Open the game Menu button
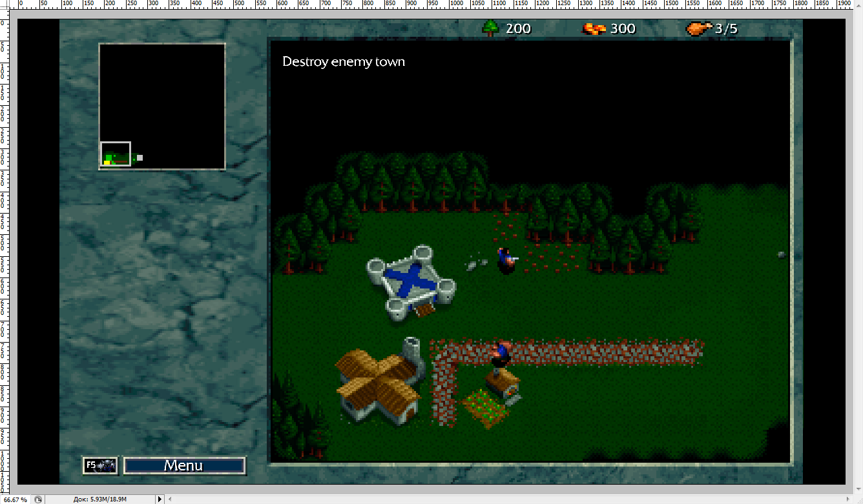The height and width of the screenshot is (504, 863). 184,465
